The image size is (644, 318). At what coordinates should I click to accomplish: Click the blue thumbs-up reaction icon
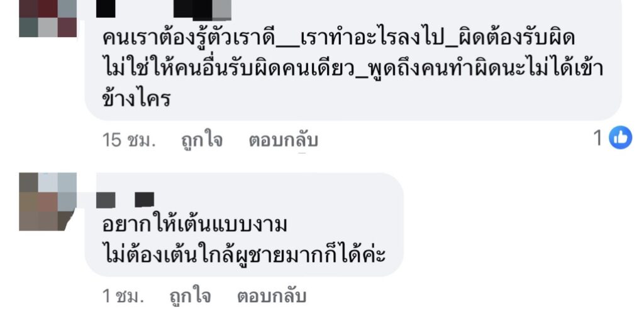(620, 137)
